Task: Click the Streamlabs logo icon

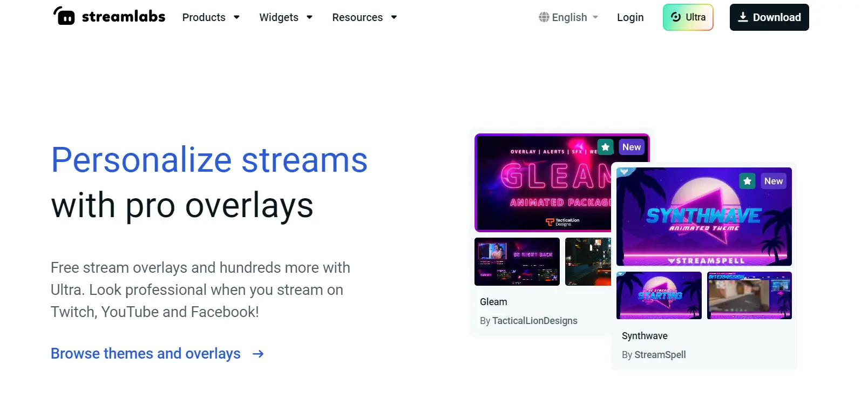Action: coord(64,16)
